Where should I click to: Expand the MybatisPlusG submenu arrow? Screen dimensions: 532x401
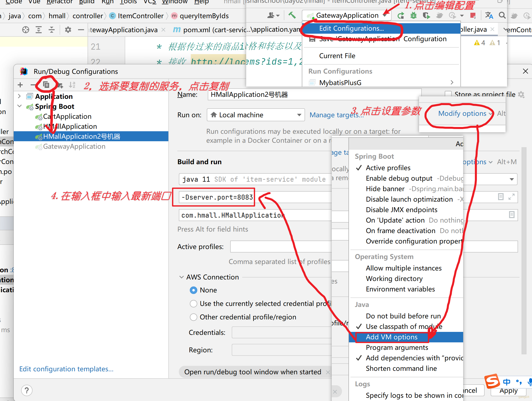[x=452, y=82]
